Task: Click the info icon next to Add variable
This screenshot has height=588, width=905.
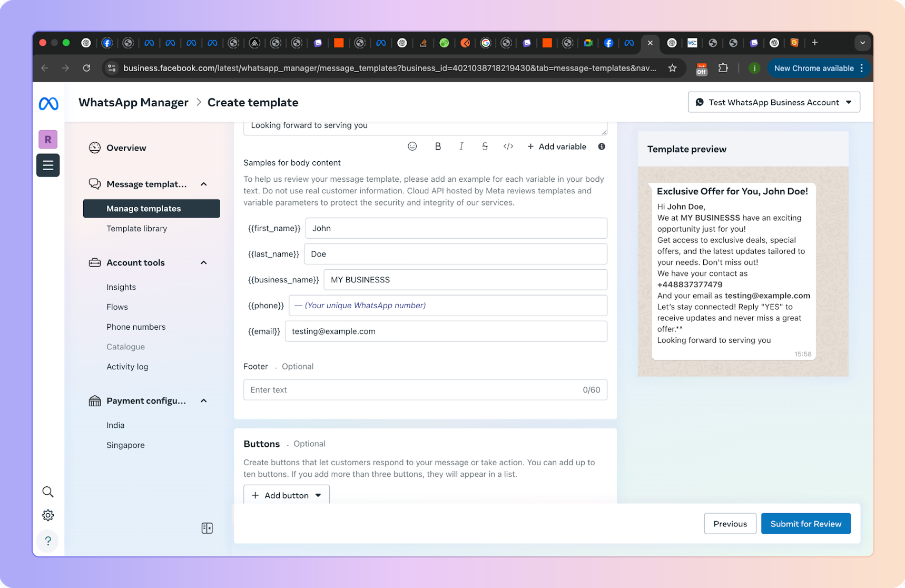Action: tap(602, 146)
